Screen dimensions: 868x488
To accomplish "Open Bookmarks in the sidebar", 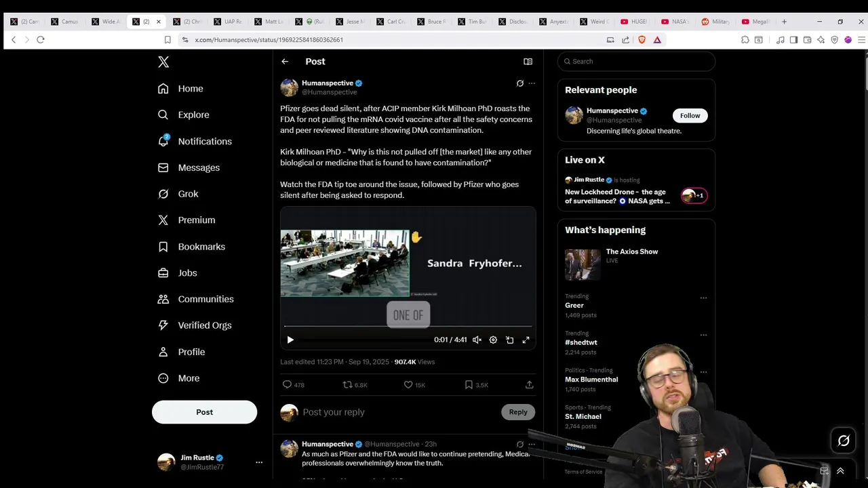I will (191, 247).
